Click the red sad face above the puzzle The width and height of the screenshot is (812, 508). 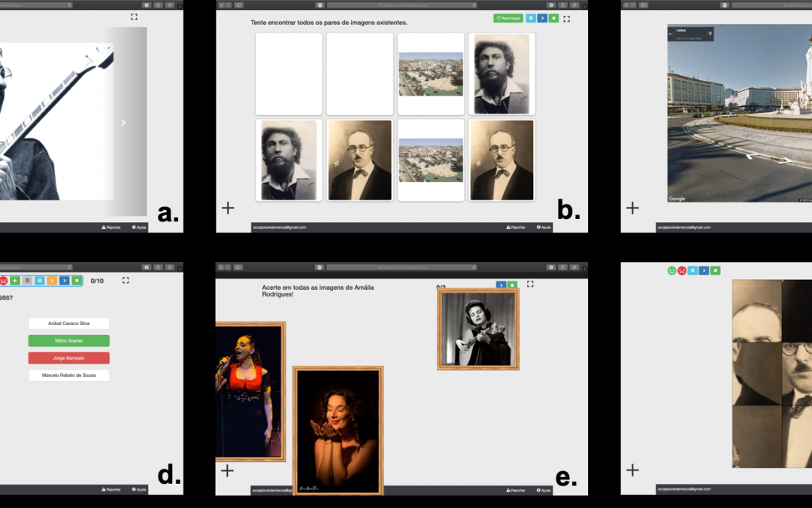pyautogui.click(x=682, y=270)
